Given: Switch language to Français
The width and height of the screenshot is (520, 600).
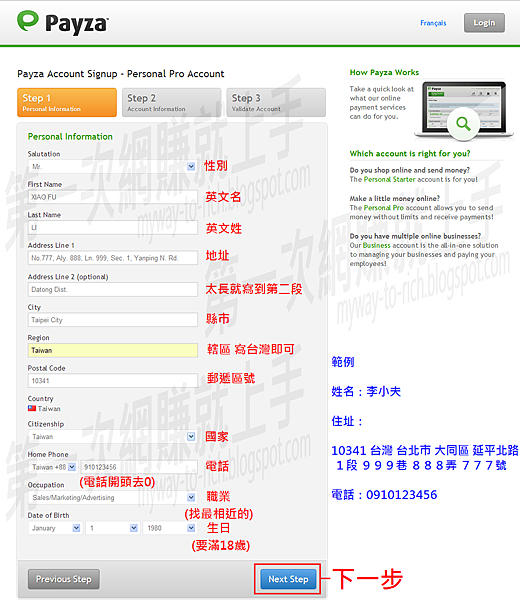Looking at the screenshot, I should click(433, 23).
